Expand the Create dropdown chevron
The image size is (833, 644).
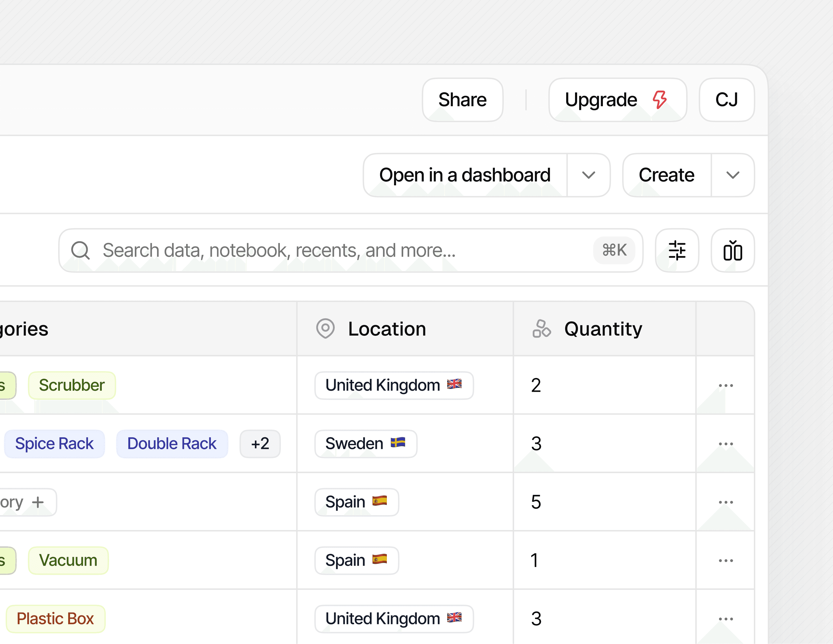(x=732, y=175)
